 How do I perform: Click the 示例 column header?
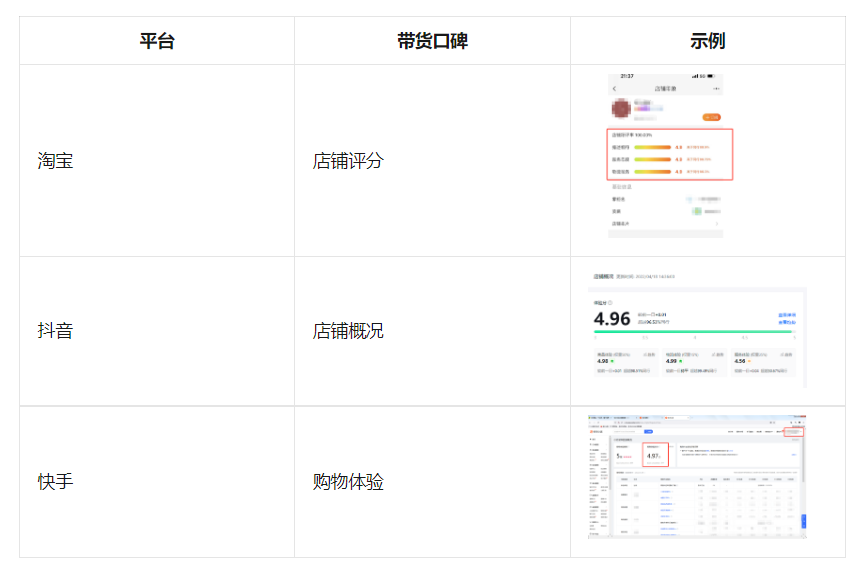click(708, 41)
